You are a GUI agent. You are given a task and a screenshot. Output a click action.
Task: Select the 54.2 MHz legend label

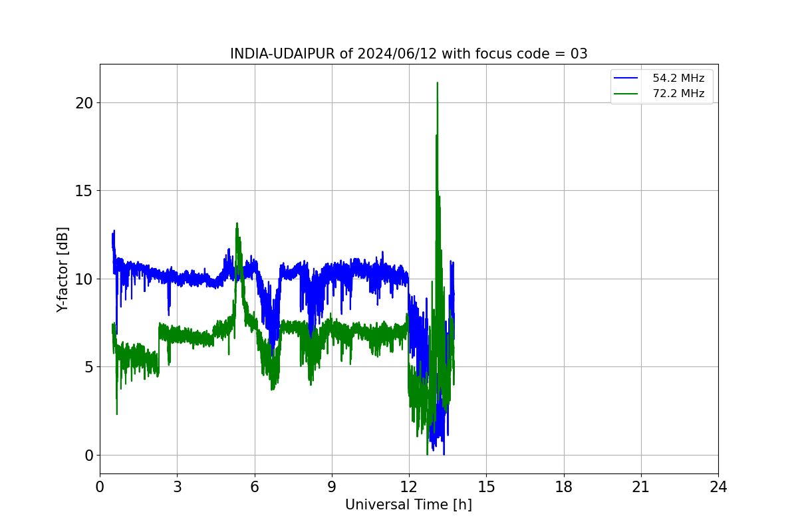pyautogui.click(x=678, y=78)
